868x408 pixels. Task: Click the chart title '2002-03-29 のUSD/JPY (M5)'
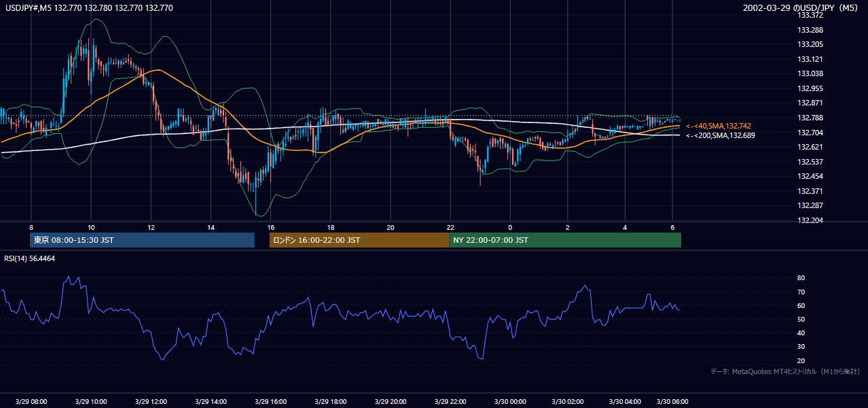click(x=801, y=8)
